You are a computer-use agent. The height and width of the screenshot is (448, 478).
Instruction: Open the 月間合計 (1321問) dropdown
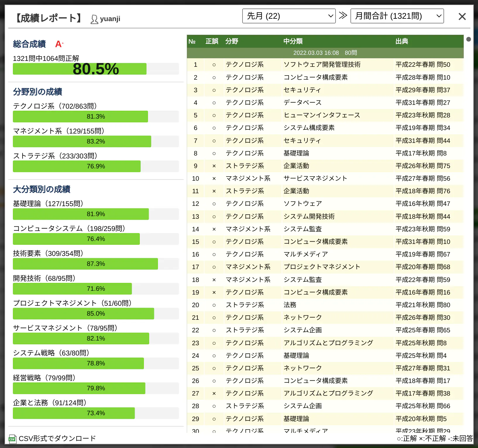tap(397, 16)
